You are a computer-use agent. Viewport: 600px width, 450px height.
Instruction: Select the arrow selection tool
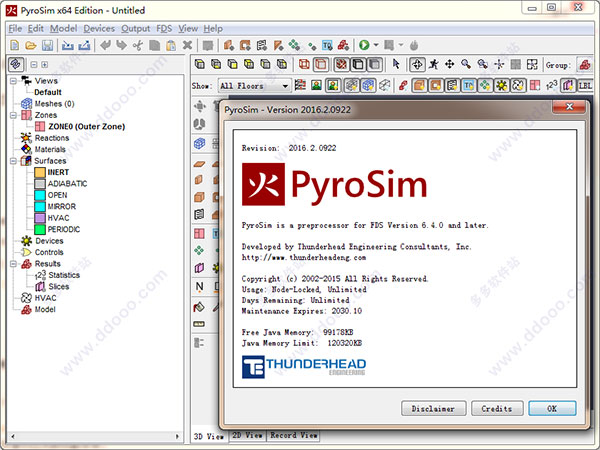[396, 64]
